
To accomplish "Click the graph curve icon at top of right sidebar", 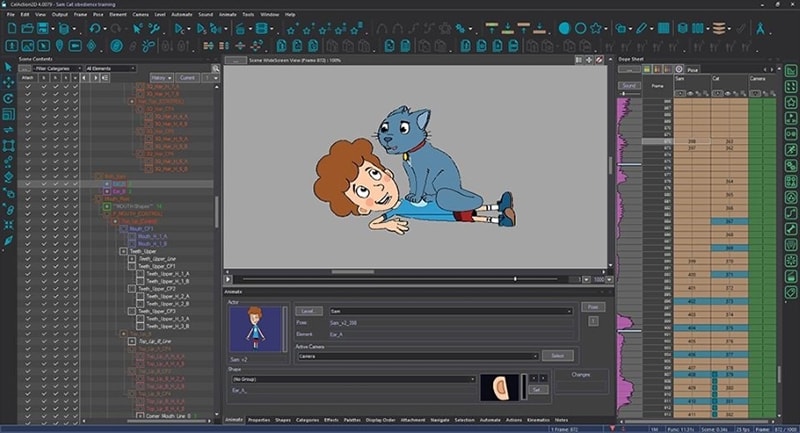I will coord(791,71).
